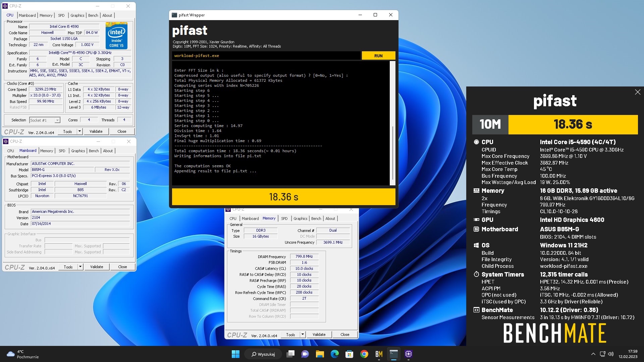Click the BenchMate Motherboard section icon
Image resolution: width=644 pixels, height=362 pixels.
(476, 229)
